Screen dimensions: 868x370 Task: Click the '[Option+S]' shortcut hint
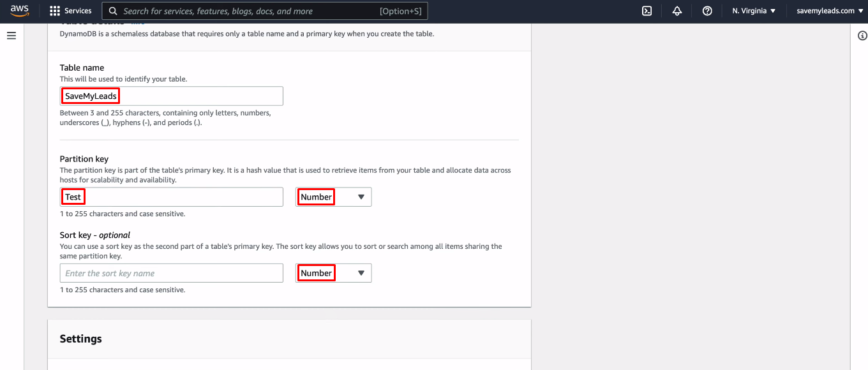401,11
